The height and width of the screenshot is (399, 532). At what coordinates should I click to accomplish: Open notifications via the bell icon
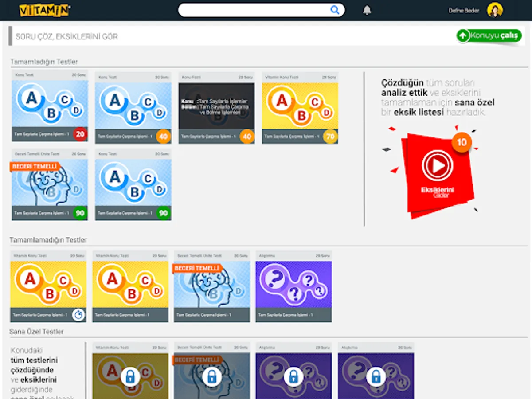(367, 10)
